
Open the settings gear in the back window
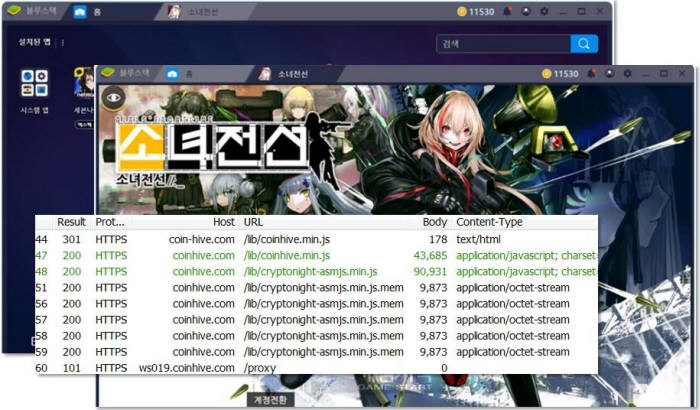click(x=544, y=11)
